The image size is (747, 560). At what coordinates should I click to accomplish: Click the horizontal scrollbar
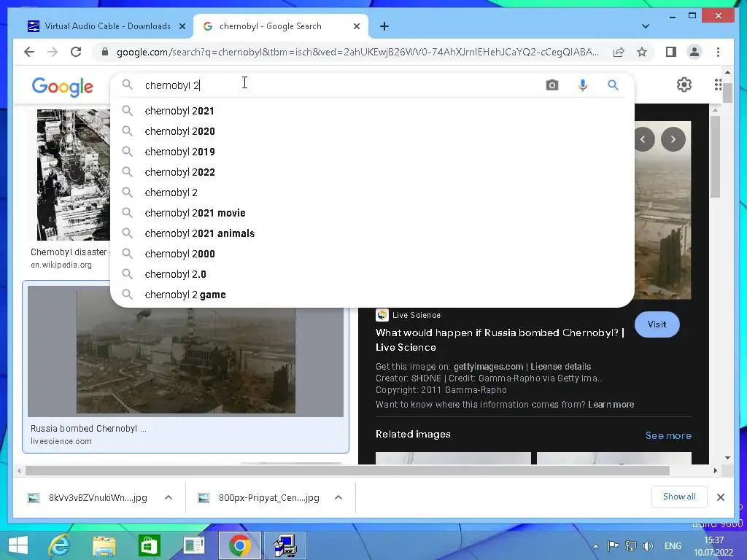347,470
